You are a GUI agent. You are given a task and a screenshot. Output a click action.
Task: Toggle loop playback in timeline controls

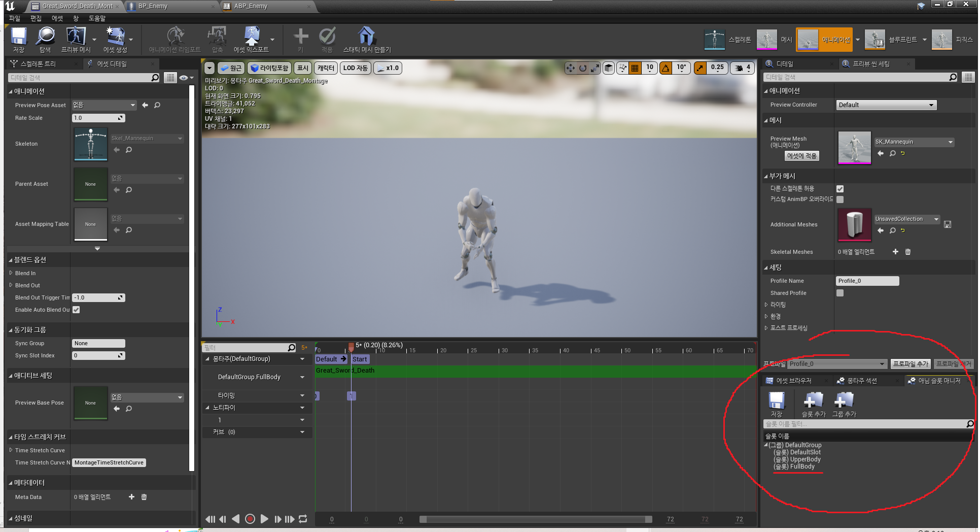(303, 519)
